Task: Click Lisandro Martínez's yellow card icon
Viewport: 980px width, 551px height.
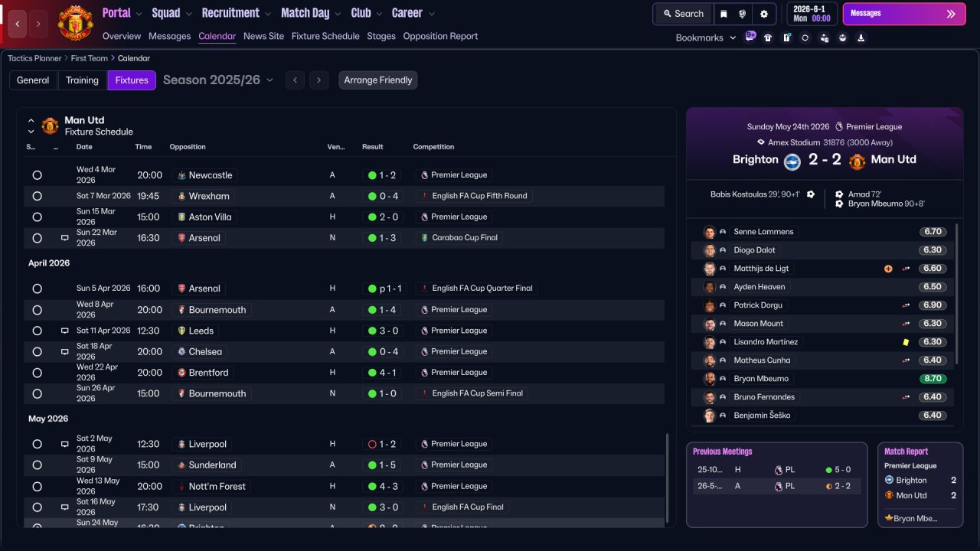Action: tap(906, 342)
